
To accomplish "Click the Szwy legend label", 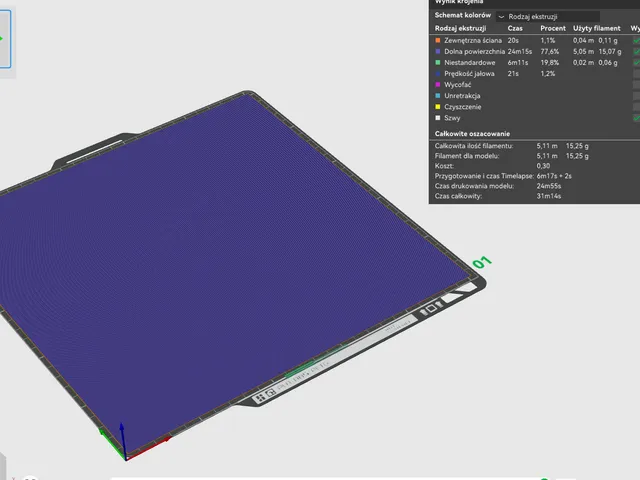I will [452, 118].
